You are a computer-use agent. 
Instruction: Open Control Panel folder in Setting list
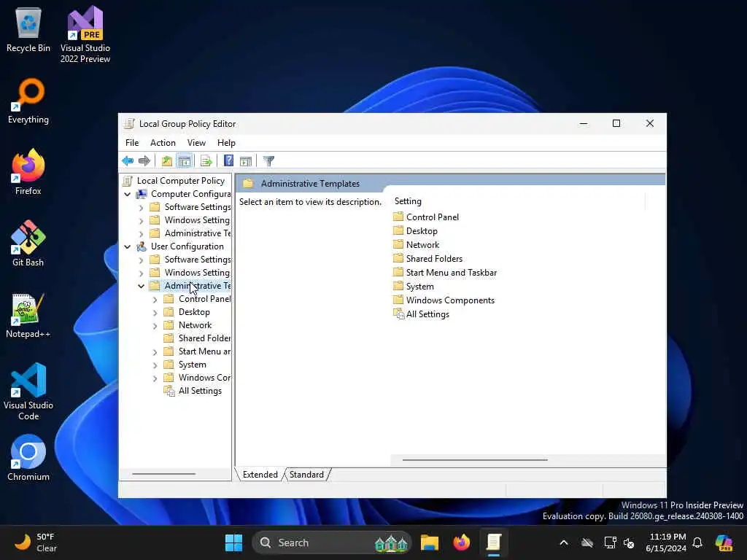coord(432,217)
